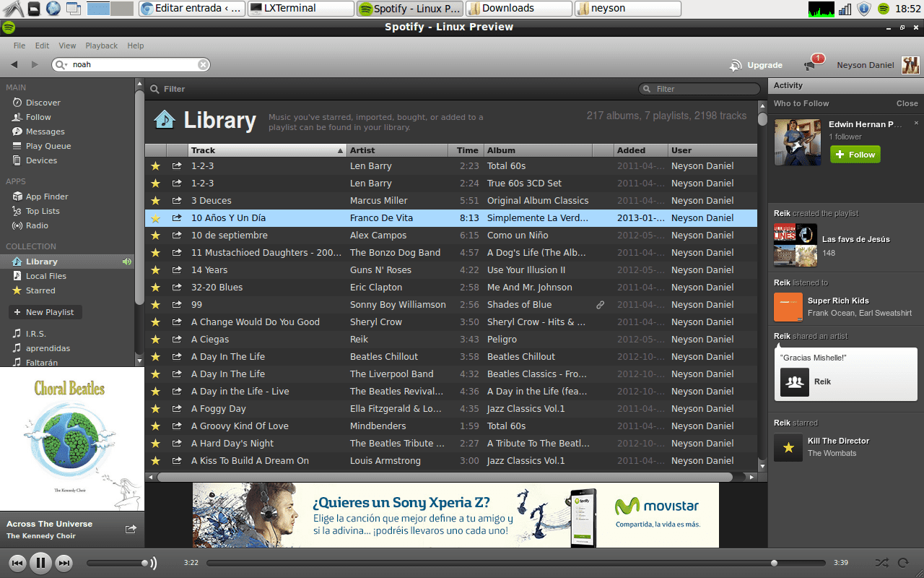Click the library Filter field on the right
Viewport: 924px width, 578px height.
pos(699,89)
